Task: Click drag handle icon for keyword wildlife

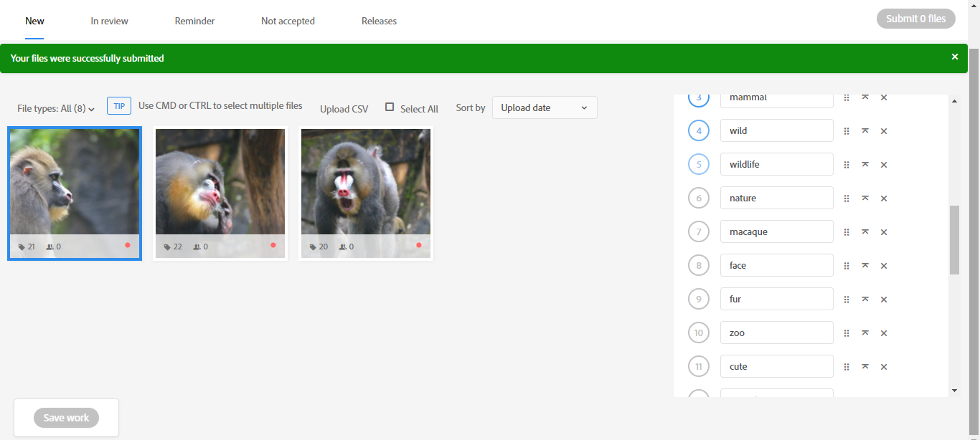Action: click(x=847, y=165)
